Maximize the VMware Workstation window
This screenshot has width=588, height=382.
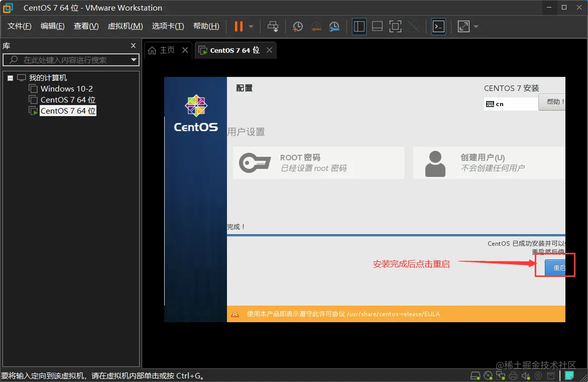(x=564, y=8)
